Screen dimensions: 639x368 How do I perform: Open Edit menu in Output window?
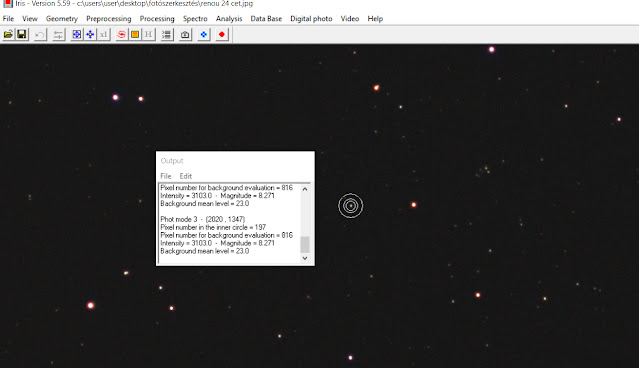185,176
